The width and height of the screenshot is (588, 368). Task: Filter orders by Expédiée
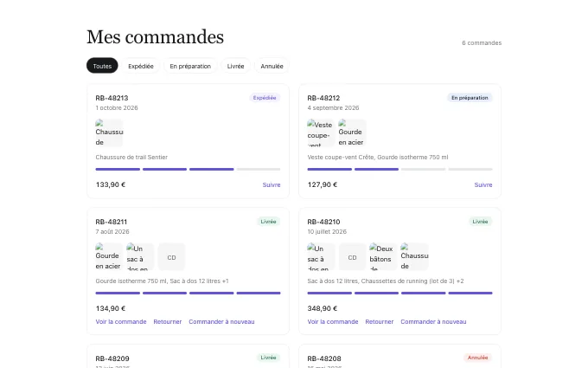(141, 66)
